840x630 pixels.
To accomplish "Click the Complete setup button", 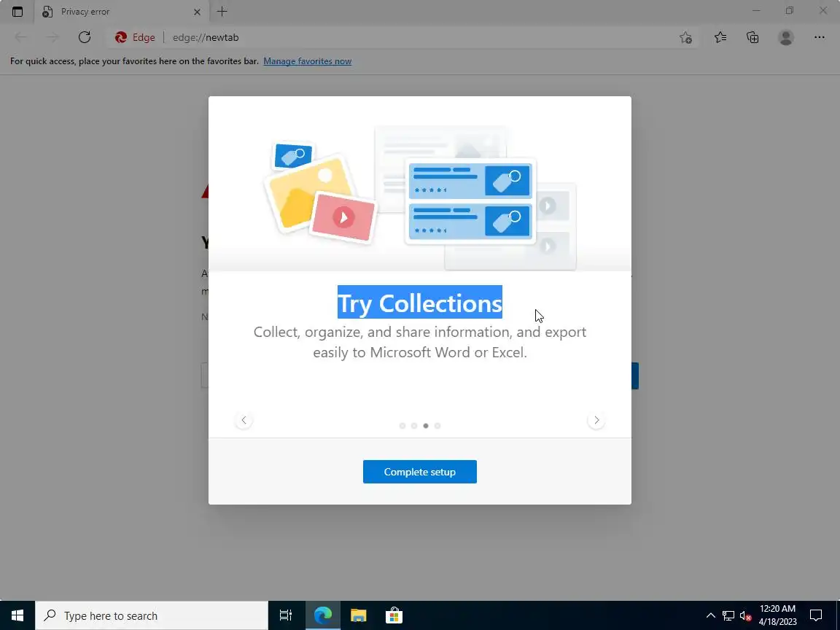I will point(420,472).
